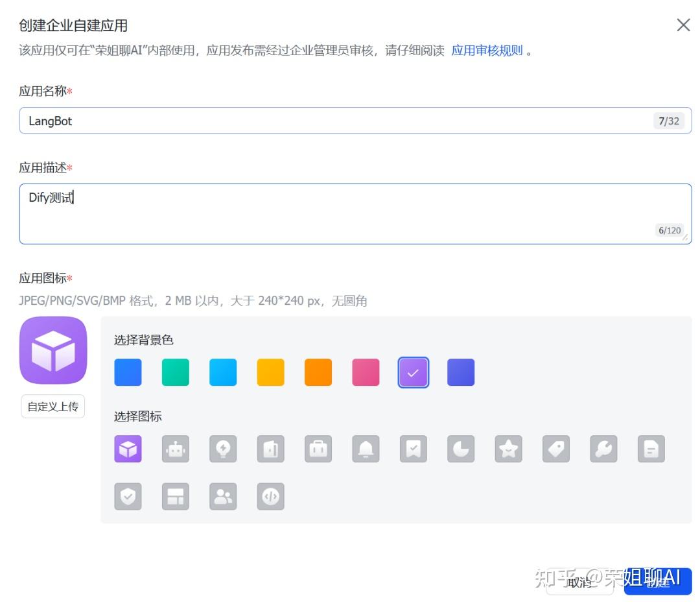Choose the pie chart icon
700x607 pixels.
click(461, 448)
